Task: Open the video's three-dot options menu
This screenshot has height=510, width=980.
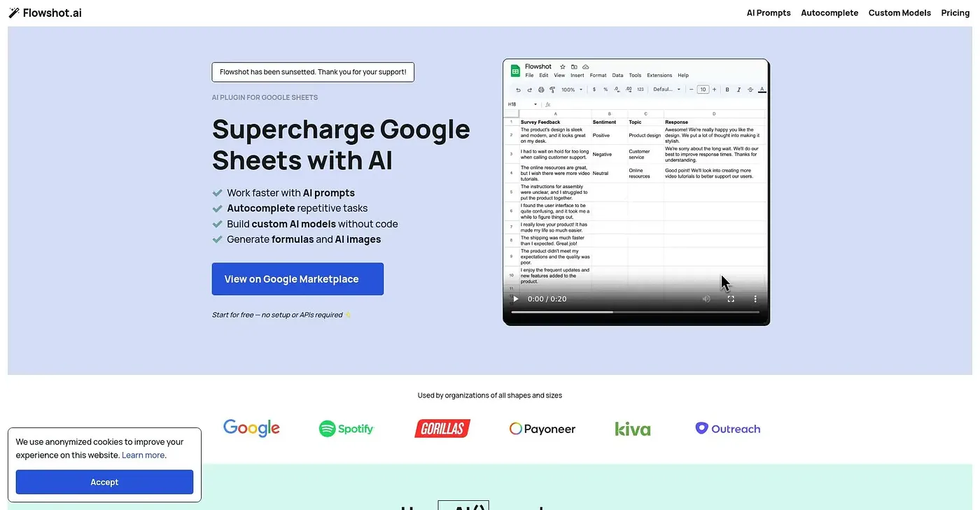Action: [x=755, y=299]
